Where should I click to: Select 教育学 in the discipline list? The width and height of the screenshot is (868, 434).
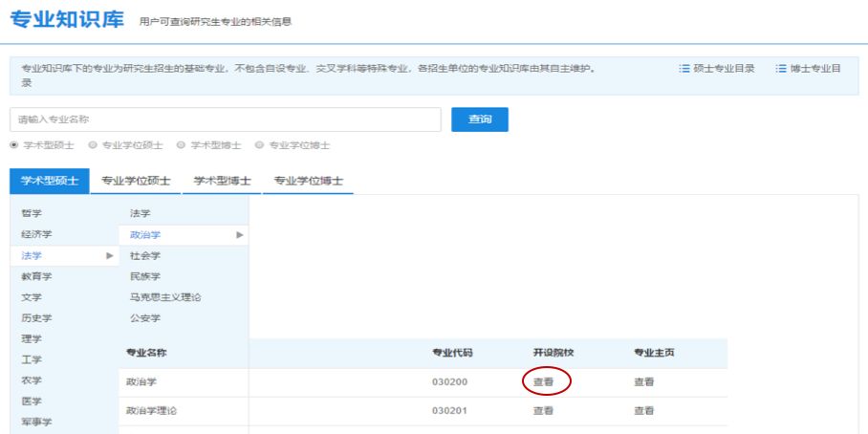(x=37, y=276)
